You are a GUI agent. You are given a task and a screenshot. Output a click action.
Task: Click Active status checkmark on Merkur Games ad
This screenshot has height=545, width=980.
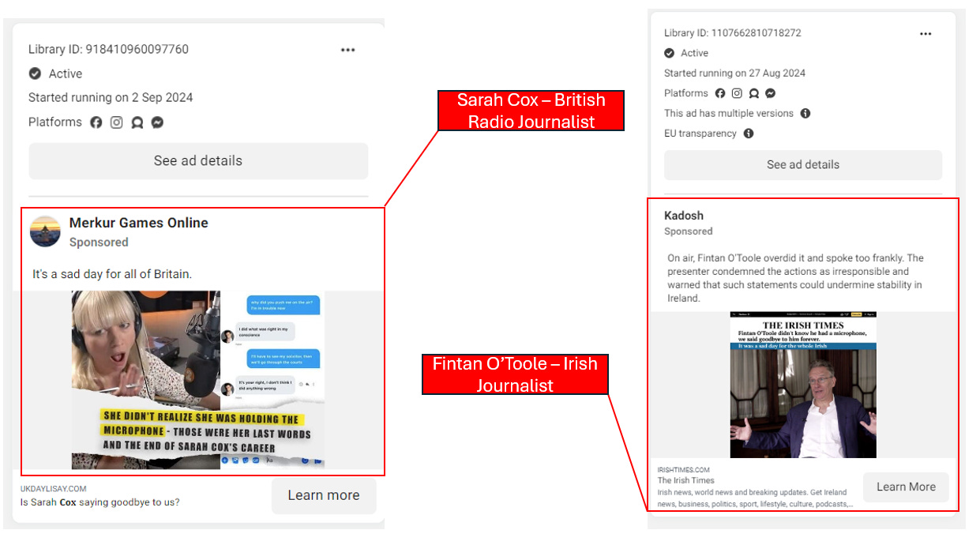[x=35, y=73]
